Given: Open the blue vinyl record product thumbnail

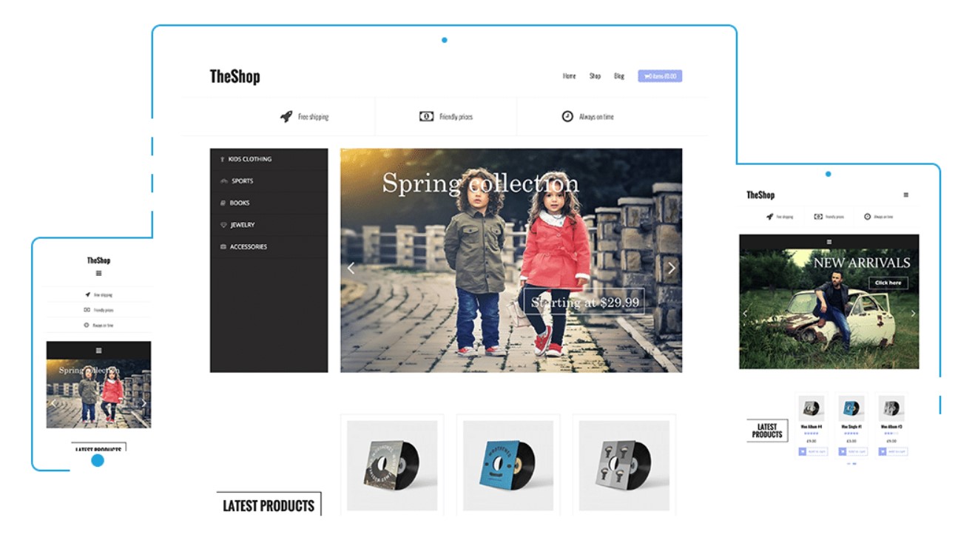Looking at the screenshot, I should coord(508,465).
